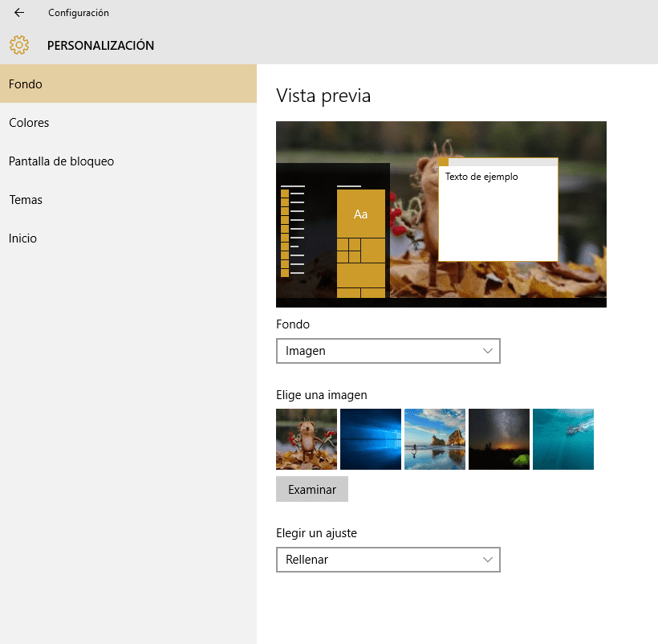Screen dimensions: 658x644
Task: Click the Texto de ejemplo sample text
Action: pyautogui.click(x=481, y=177)
